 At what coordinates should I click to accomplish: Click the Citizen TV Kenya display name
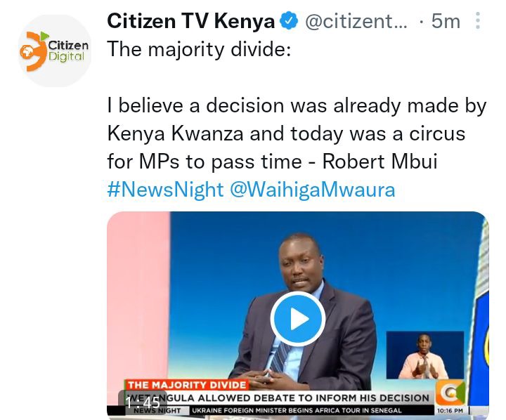(190, 21)
